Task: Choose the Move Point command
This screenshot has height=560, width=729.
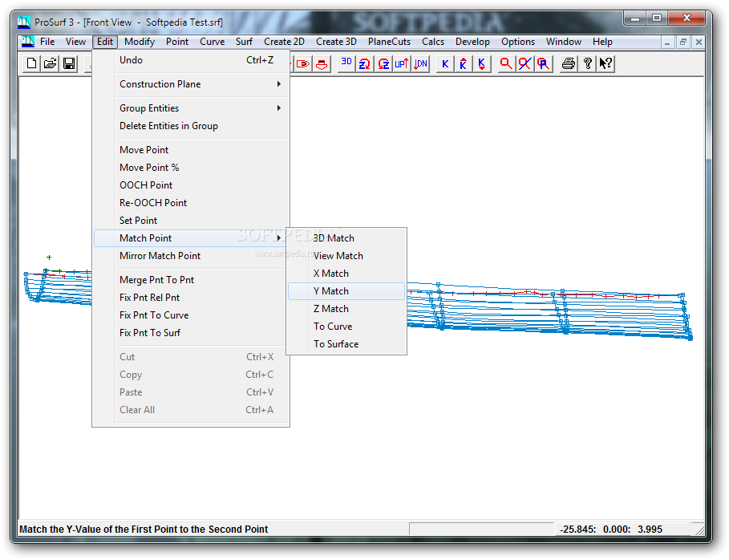Action: pyautogui.click(x=191, y=150)
